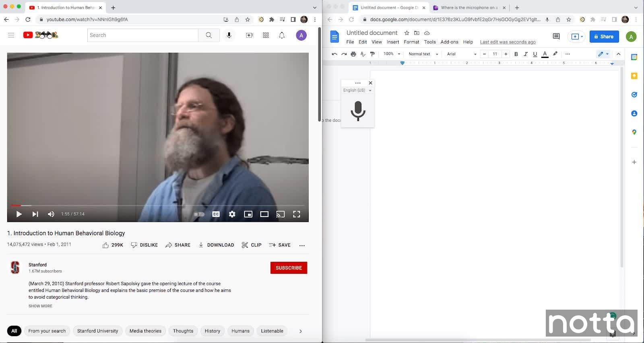Pick text color in Docs toolbar
644x343 pixels.
(545, 54)
